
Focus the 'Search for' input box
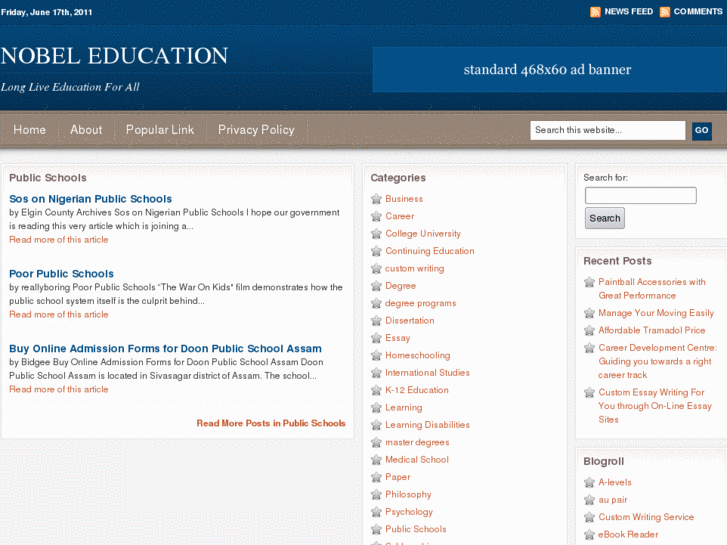coord(640,195)
